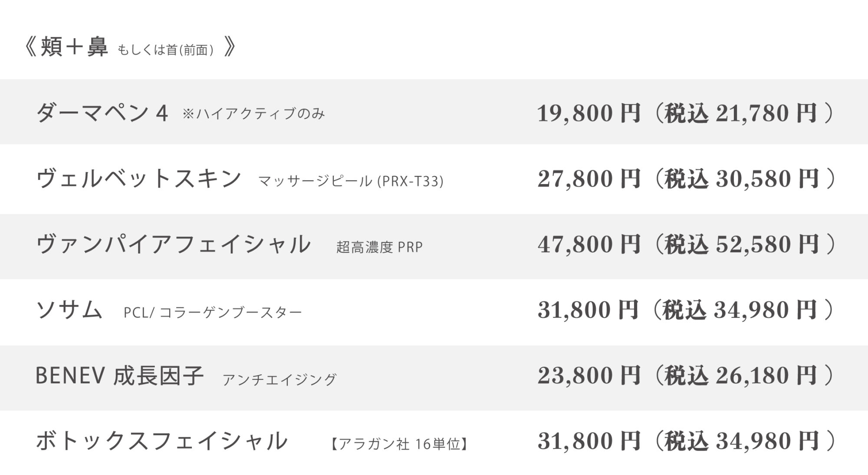Click the PCL/コラーゲンブースター subtitle

(x=213, y=313)
